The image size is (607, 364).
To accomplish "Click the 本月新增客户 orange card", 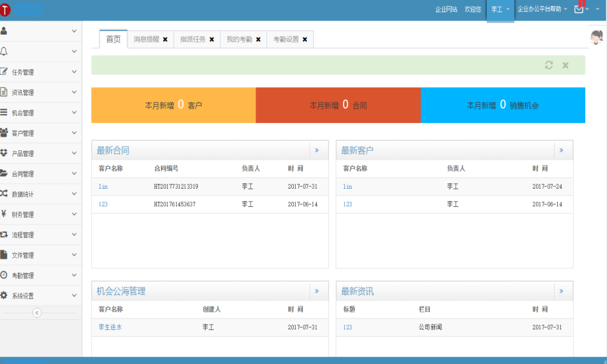I will pyautogui.click(x=174, y=105).
